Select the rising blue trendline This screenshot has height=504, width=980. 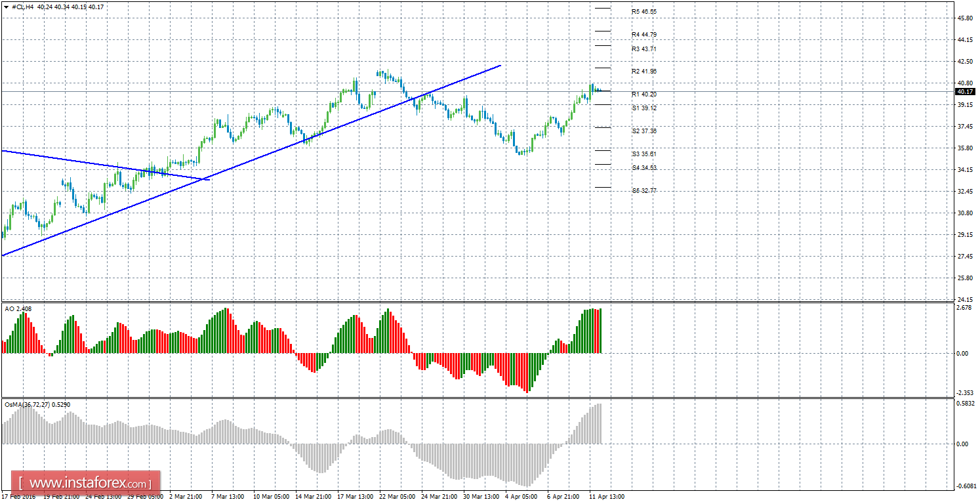(x=251, y=161)
